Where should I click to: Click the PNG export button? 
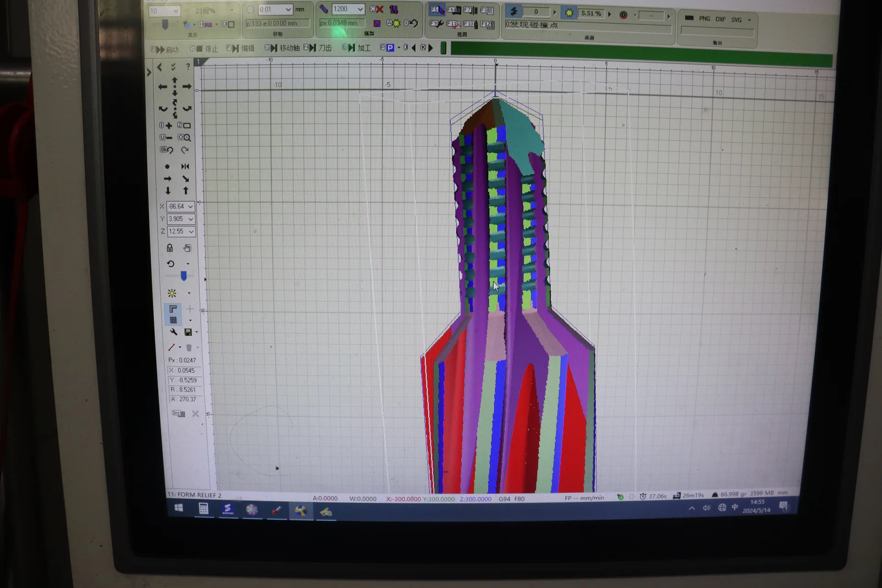(x=704, y=18)
